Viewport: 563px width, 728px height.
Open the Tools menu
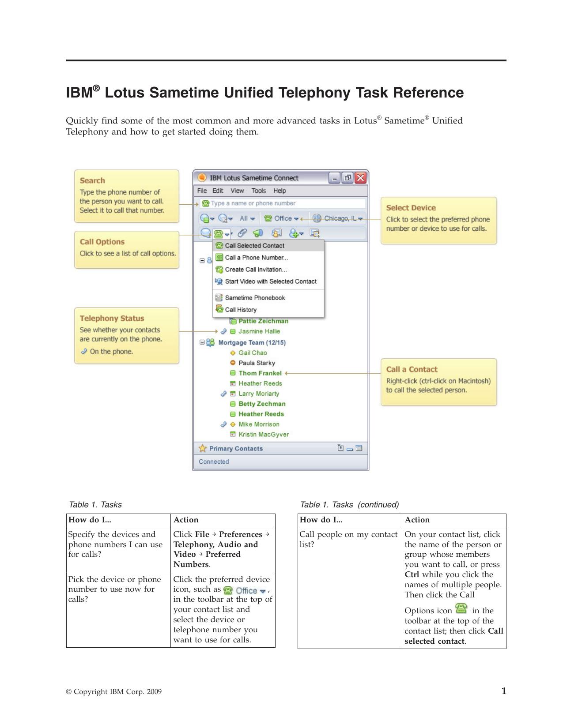[259, 191]
